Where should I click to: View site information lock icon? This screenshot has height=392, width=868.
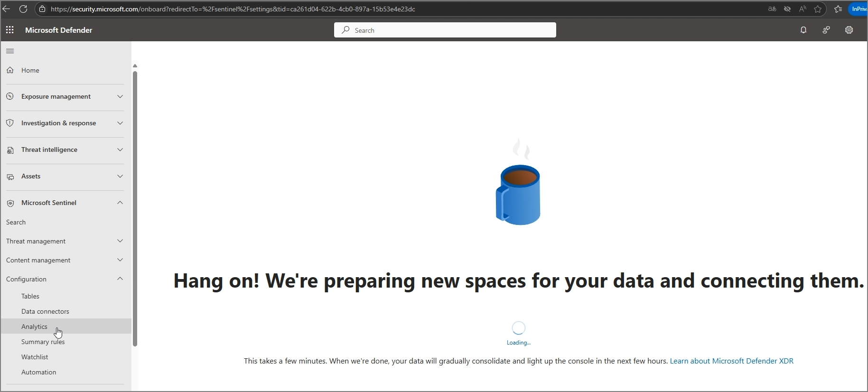[42, 9]
